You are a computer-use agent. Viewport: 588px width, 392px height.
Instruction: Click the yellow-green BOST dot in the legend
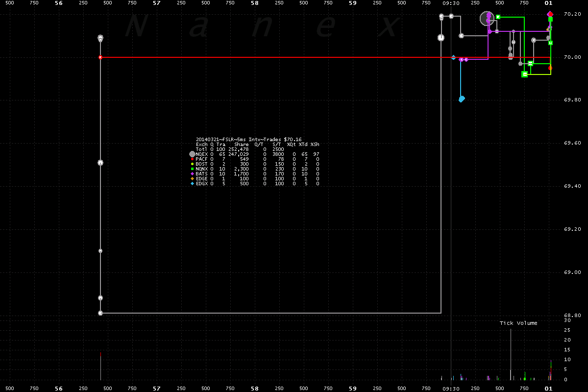pyautogui.click(x=192, y=164)
